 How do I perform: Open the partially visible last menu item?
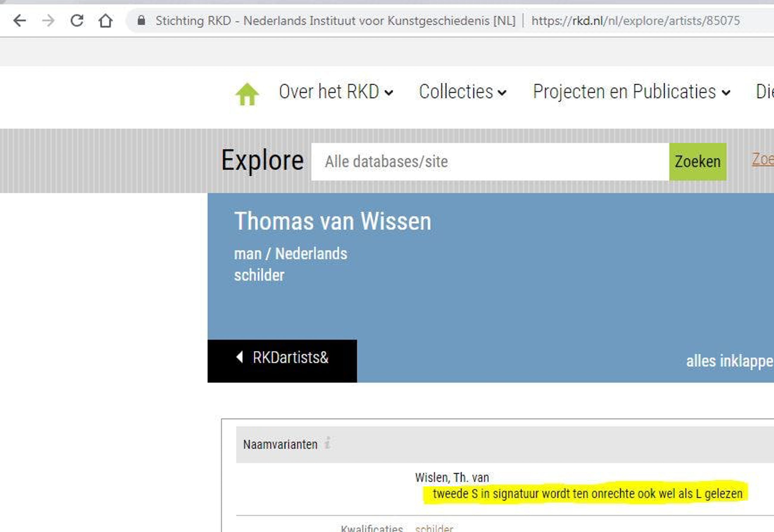(x=764, y=92)
